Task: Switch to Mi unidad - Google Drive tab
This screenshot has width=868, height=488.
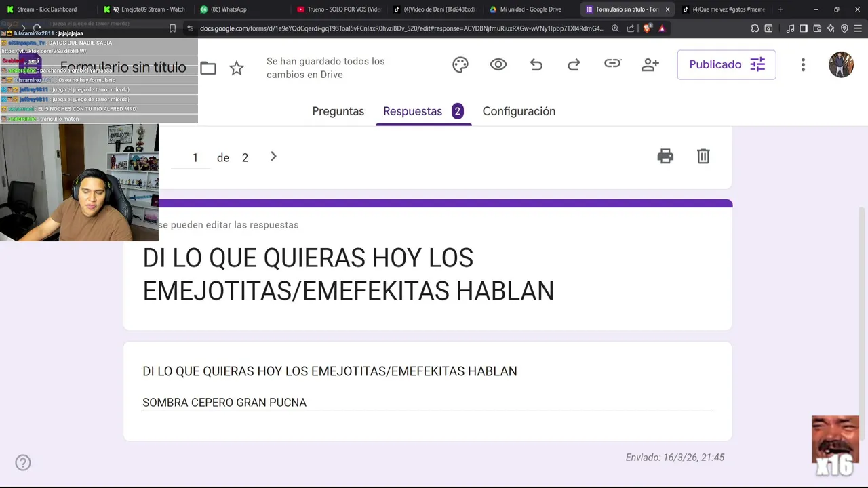Action: tap(532, 9)
